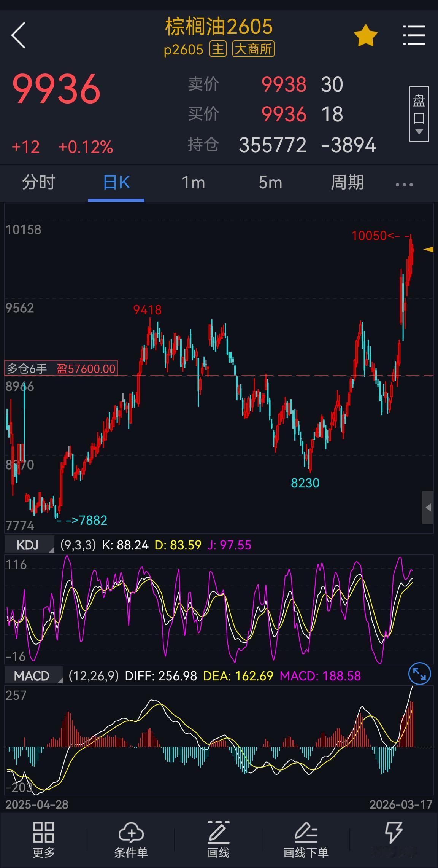This screenshot has width=438, height=868.
Task: Collapse the side panel arrow handle
Action: 428,507
